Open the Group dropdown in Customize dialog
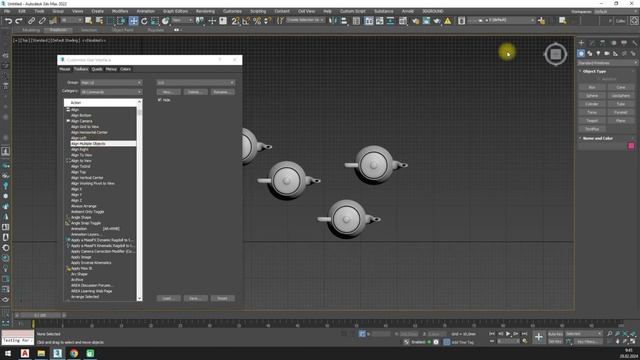This screenshot has height=360, width=640. tap(111, 83)
